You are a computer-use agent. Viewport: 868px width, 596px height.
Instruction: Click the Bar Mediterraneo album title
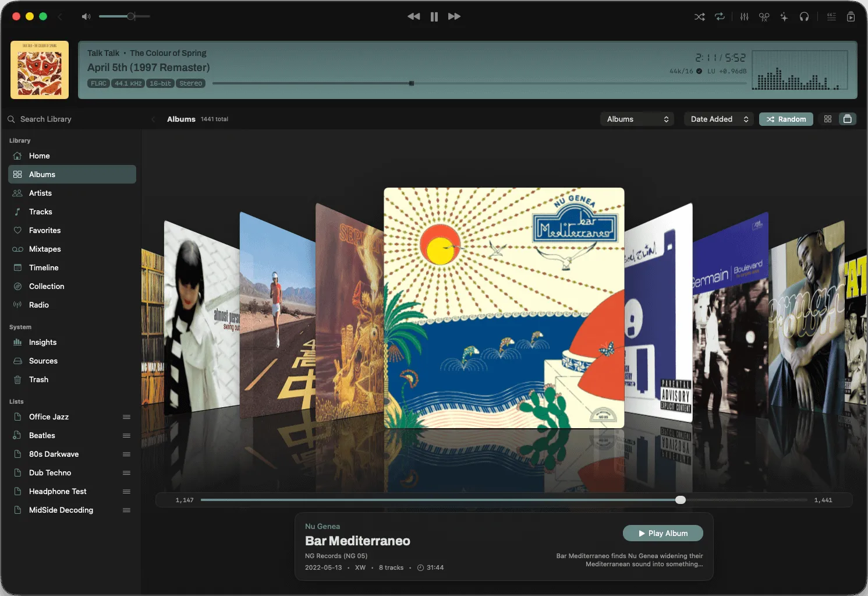(357, 541)
